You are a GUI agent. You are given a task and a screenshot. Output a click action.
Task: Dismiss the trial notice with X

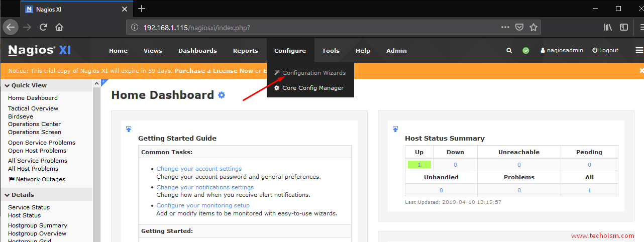point(641,71)
